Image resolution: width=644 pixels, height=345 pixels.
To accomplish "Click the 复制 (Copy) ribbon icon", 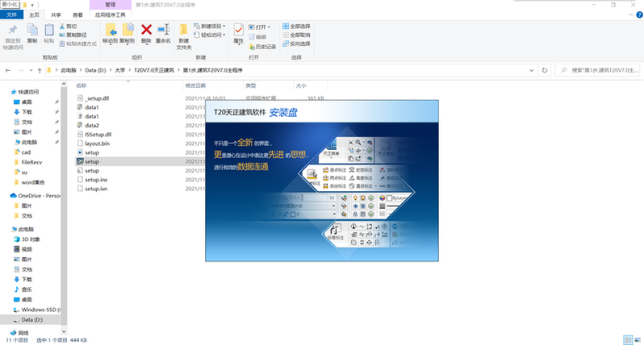I will (x=32, y=32).
